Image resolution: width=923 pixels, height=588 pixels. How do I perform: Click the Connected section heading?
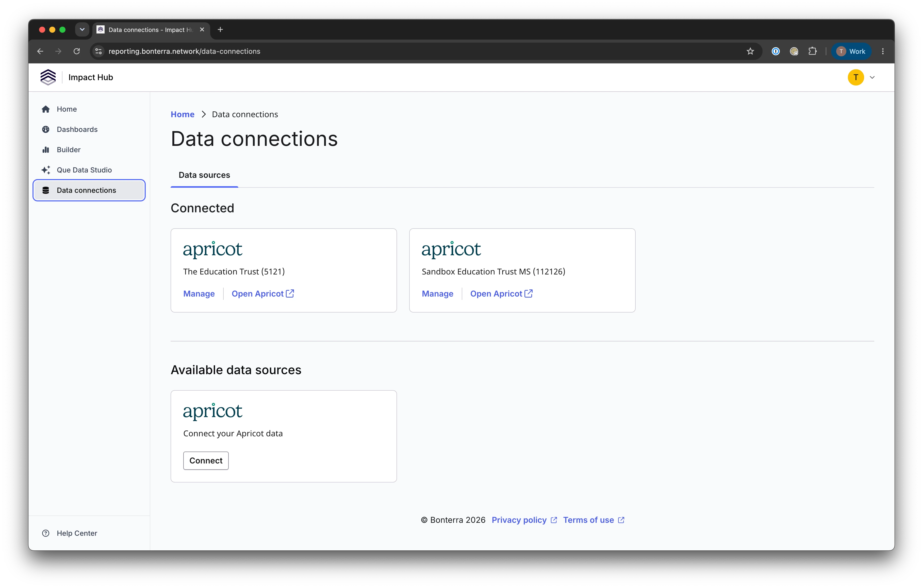click(x=202, y=208)
